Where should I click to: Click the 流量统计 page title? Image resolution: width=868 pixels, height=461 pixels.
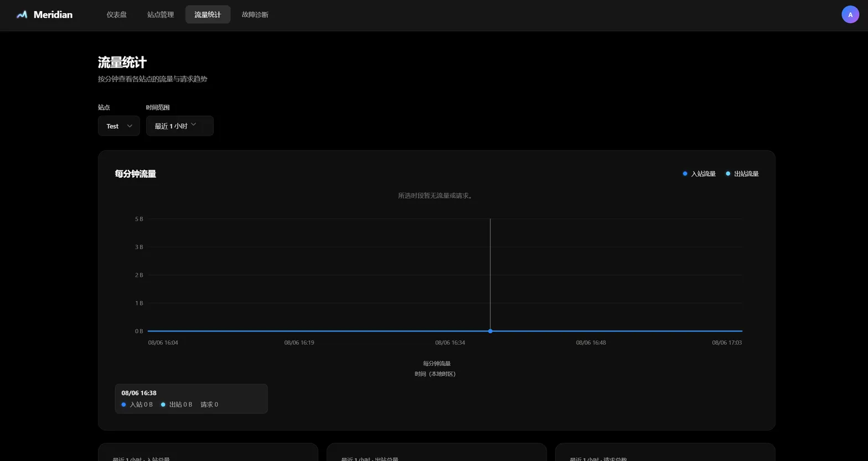(122, 63)
